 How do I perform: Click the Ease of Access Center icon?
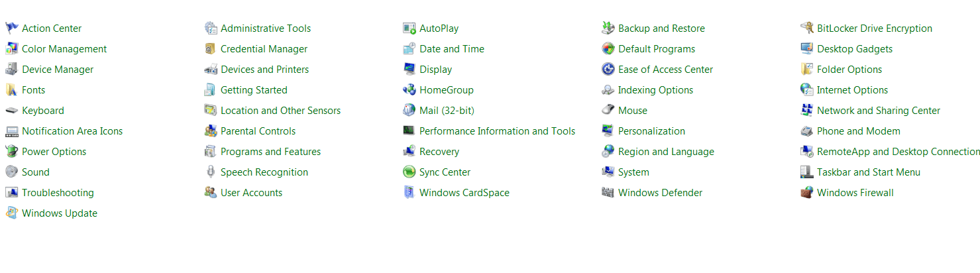[608, 69]
